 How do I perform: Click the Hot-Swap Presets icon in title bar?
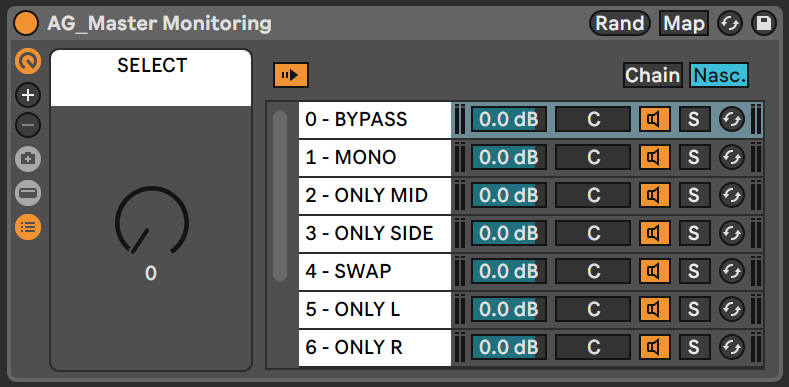730,23
